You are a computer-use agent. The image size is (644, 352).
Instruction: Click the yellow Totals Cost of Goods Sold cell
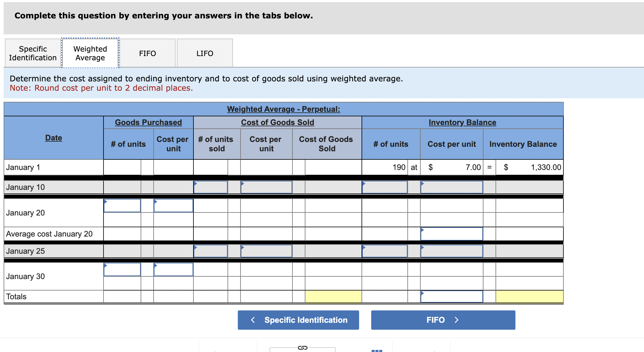point(333,296)
